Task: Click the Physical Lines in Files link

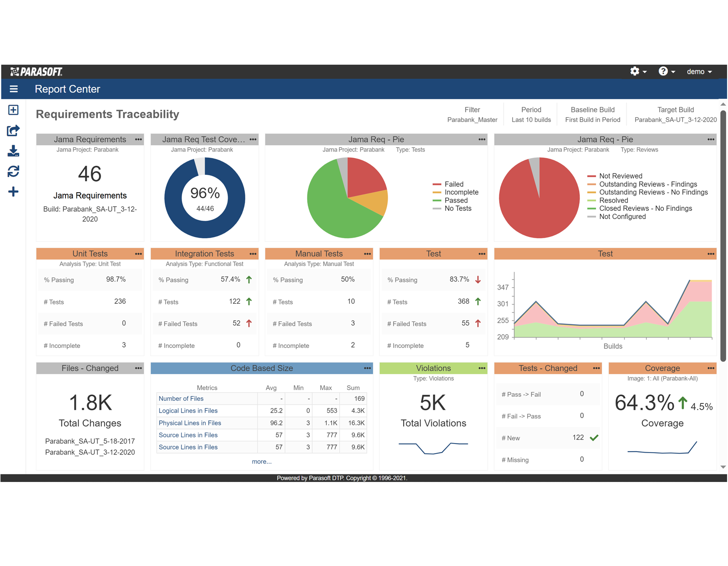Action: point(190,423)
